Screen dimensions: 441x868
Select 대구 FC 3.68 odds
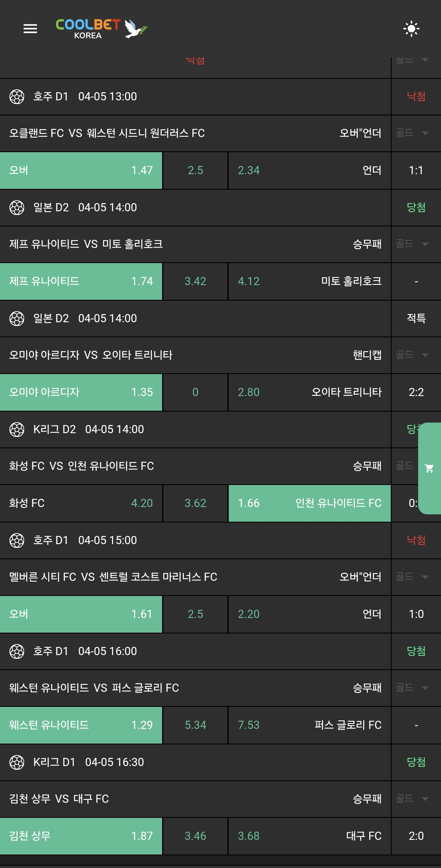310,836
